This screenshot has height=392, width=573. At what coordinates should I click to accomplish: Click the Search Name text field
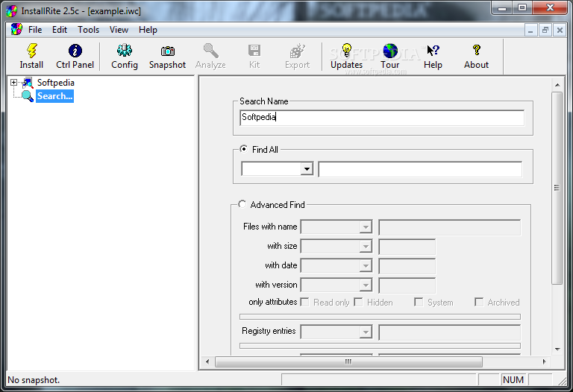382,117
